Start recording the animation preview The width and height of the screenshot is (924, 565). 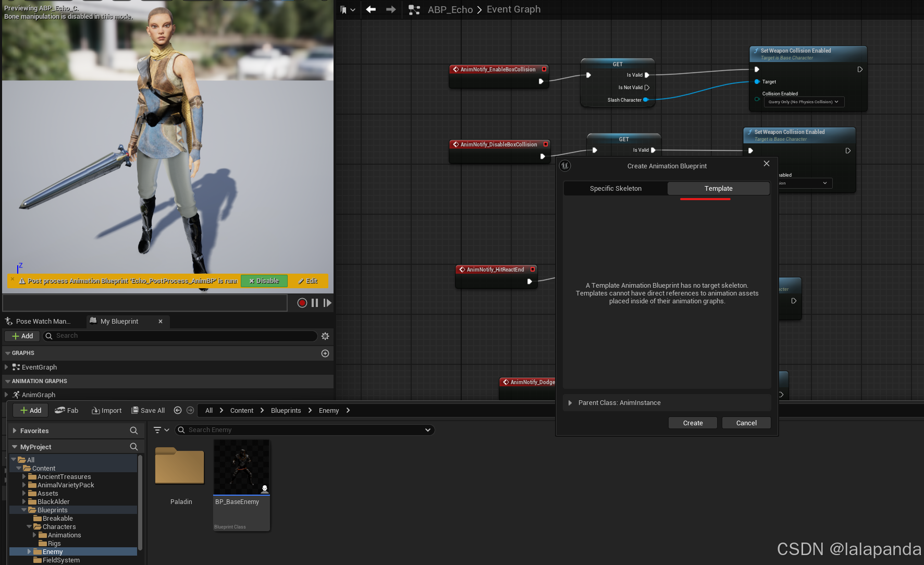click(x=302, y=303)
